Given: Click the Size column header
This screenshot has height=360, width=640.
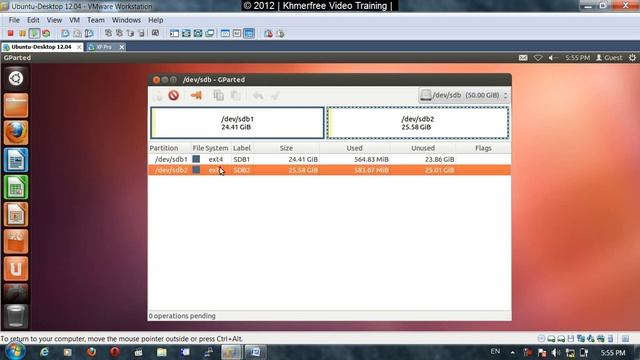Looking at the screenshot, I should pyautogui.click(x=287, y=148).
